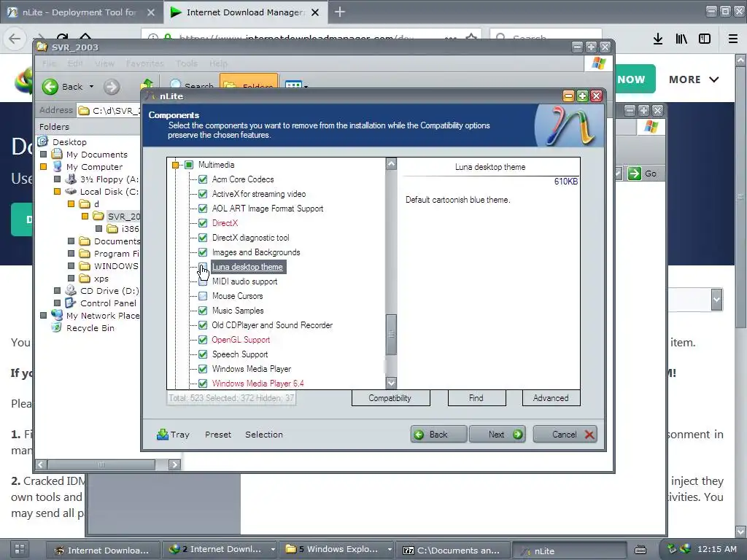The width and height of the screenshot is (747, 560).
Task: Open the browser hamburger menu
Action: click(x=733, y=39)
